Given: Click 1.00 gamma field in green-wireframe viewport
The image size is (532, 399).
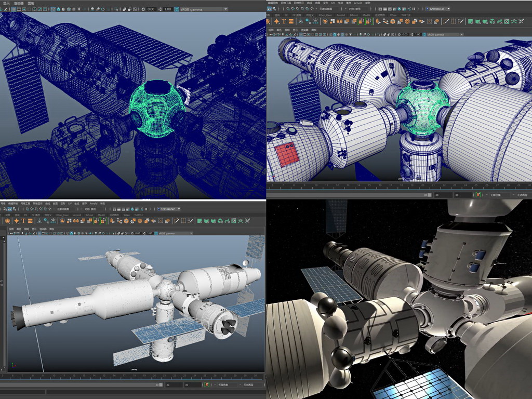Looking at the screenshot, I should tap(168, 9).
